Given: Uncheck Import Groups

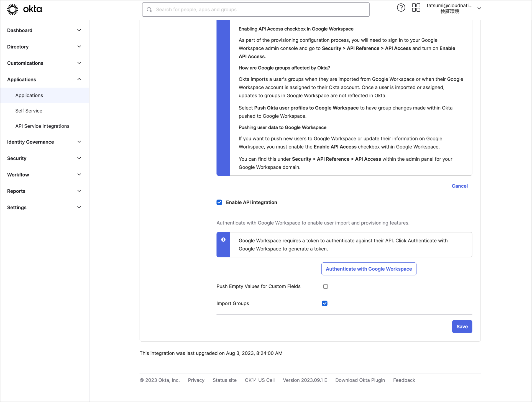Looking at the screenshot, I should coord(324,303).
